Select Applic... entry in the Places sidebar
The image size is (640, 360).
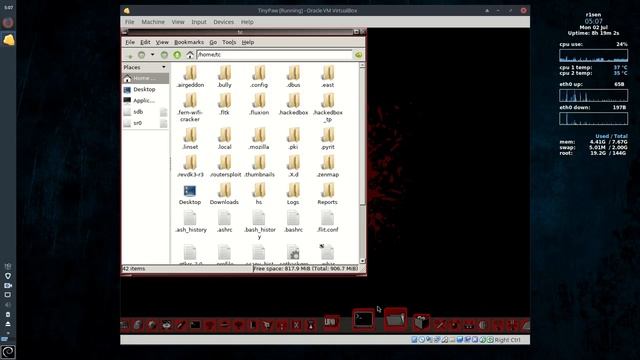click(x=145, y=100)
